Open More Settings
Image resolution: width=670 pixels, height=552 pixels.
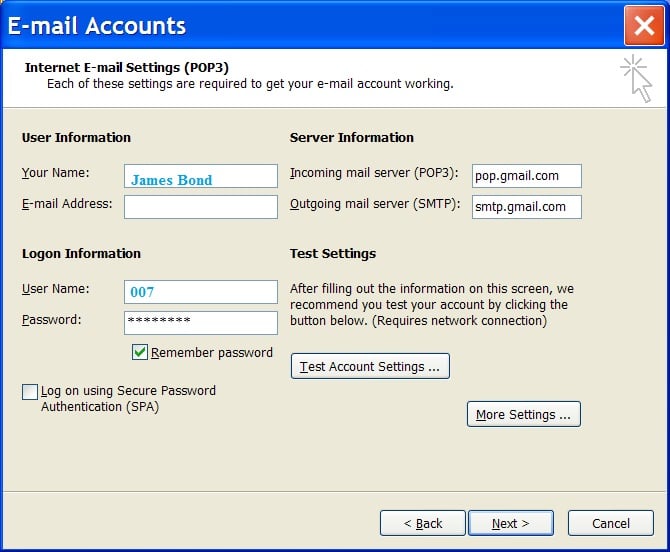coord(523,414)
